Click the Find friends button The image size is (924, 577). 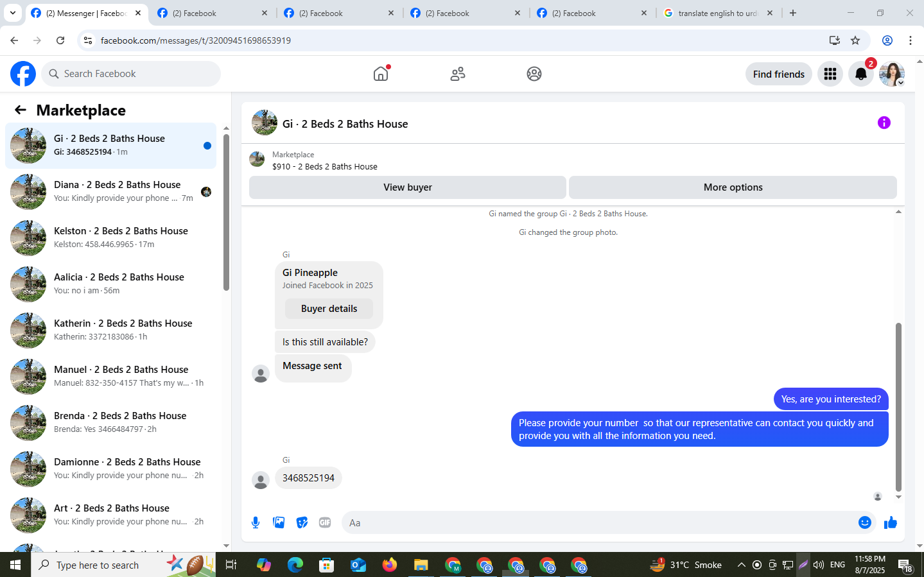778,74
